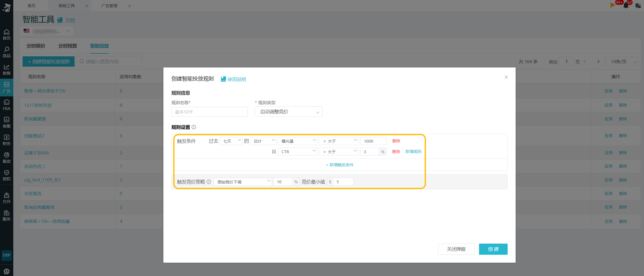Expand the CTR metric dropdown

[298, 152]
